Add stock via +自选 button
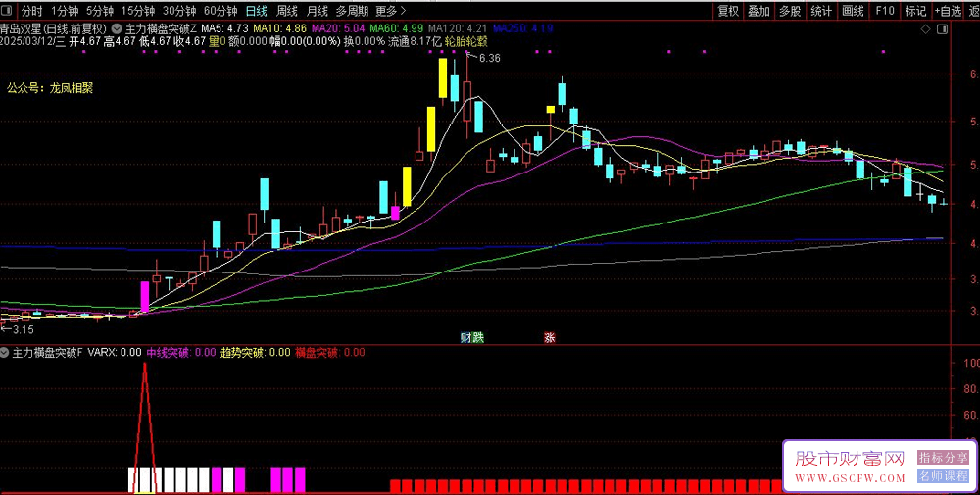 pos(948,11)
